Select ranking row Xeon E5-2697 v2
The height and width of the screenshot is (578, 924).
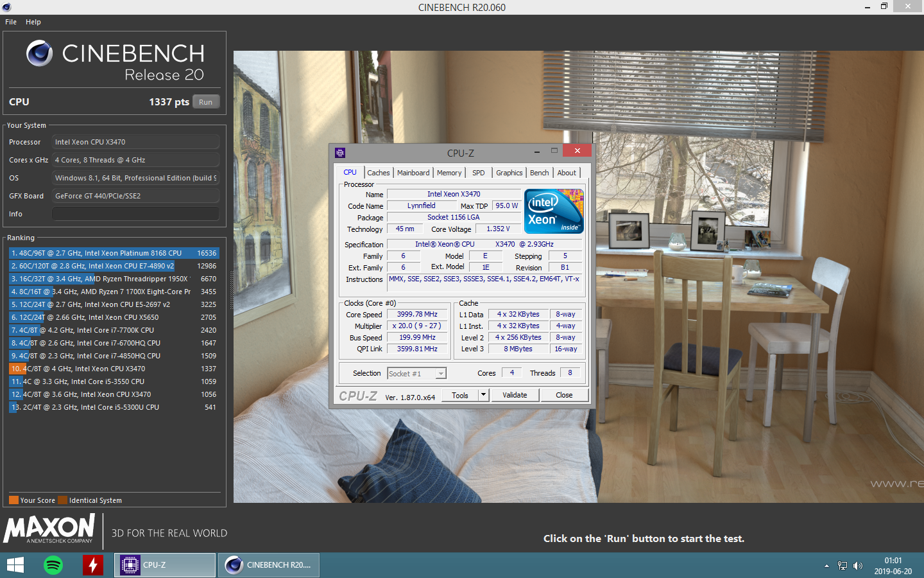click(114, 304)
